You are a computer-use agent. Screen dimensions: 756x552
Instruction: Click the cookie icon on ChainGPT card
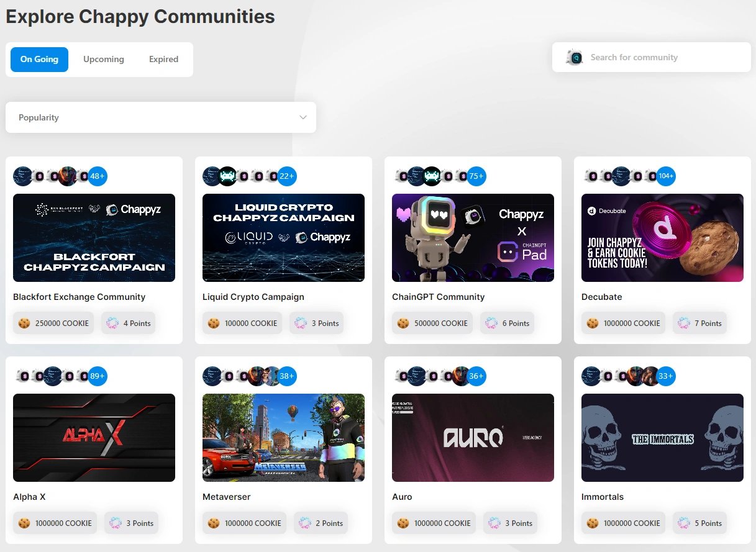tap(403, 323)
